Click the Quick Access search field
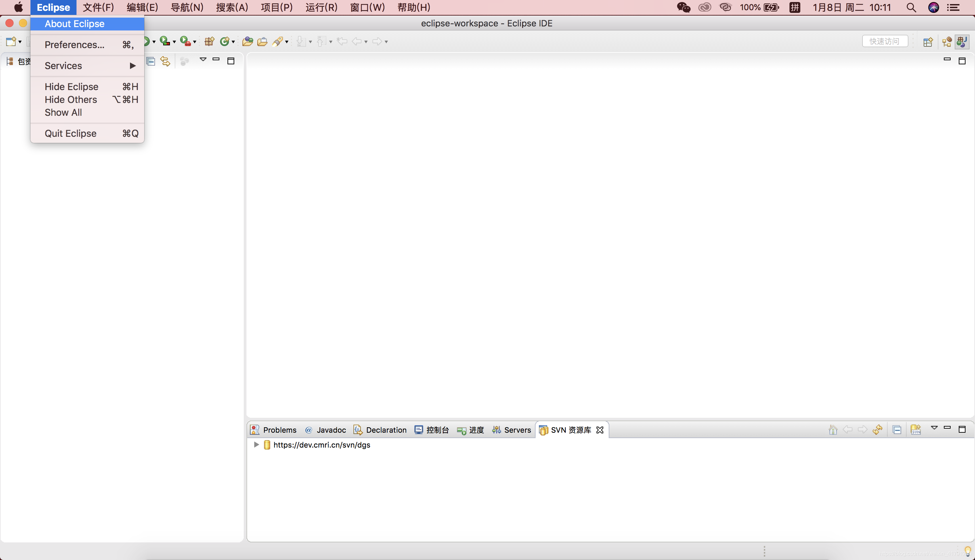975x560 pixels. coord(885,41)
